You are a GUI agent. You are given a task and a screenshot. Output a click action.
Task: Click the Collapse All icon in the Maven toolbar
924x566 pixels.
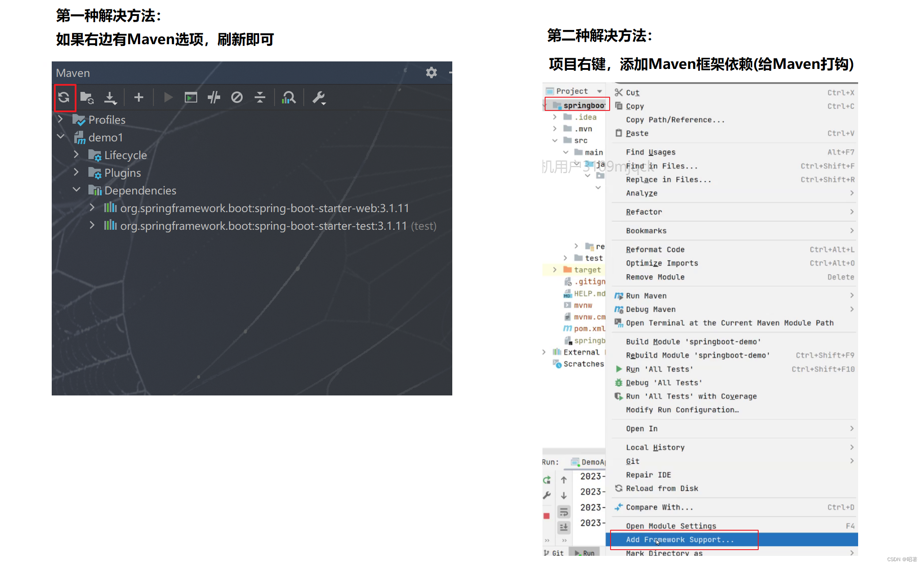(x=260, y=97)
